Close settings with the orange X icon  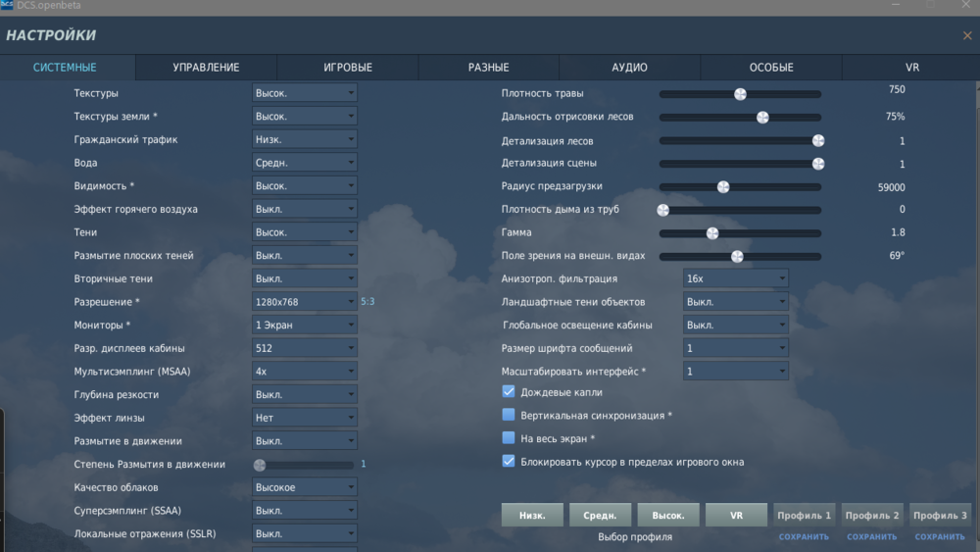click(967, 35)
